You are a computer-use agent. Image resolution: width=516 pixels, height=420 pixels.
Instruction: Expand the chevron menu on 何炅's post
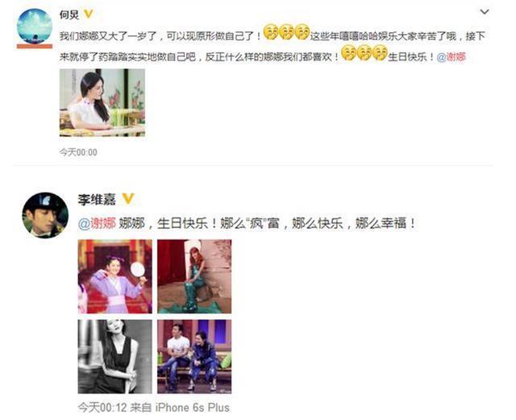coord(485,12)
